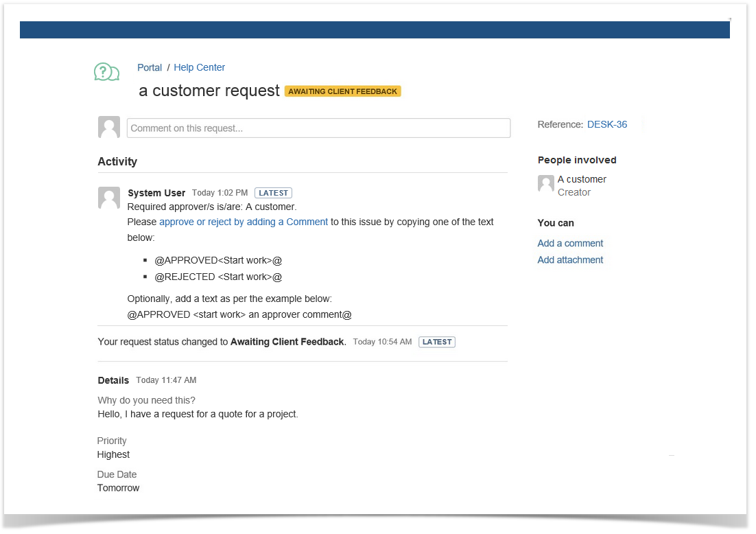This screenshot has height=534, width=756.
Task: Click the LATEST badge beside System User
Action: pyautogui.click(x=273, y=193)
